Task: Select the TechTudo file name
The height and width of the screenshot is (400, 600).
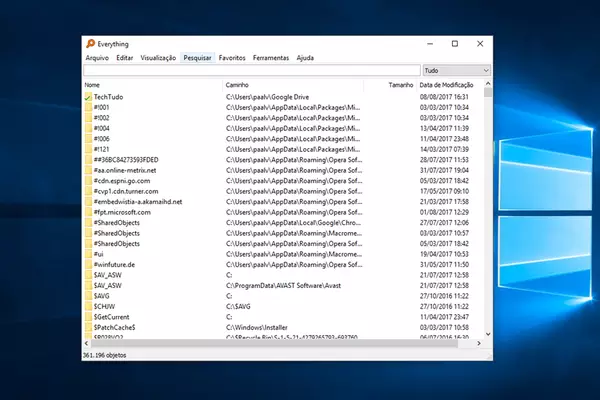Action: 108,97
